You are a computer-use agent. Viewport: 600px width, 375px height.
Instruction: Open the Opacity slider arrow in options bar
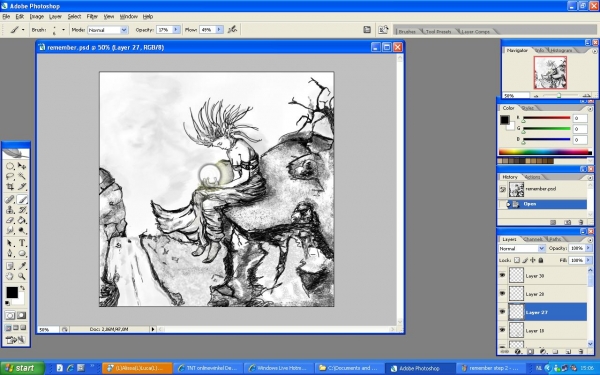pyautogui.click(x=176, y=29)
